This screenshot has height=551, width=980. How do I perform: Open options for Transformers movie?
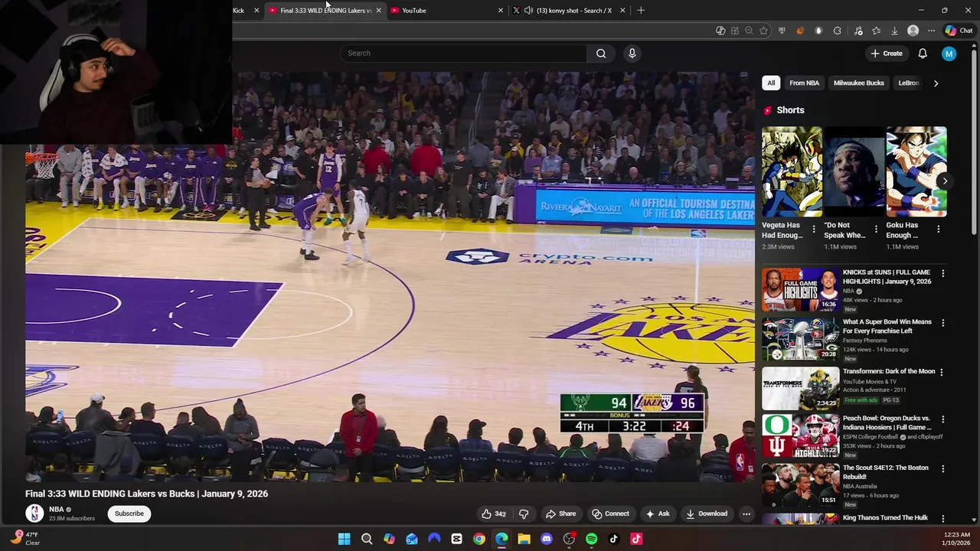tap(942, 372)
